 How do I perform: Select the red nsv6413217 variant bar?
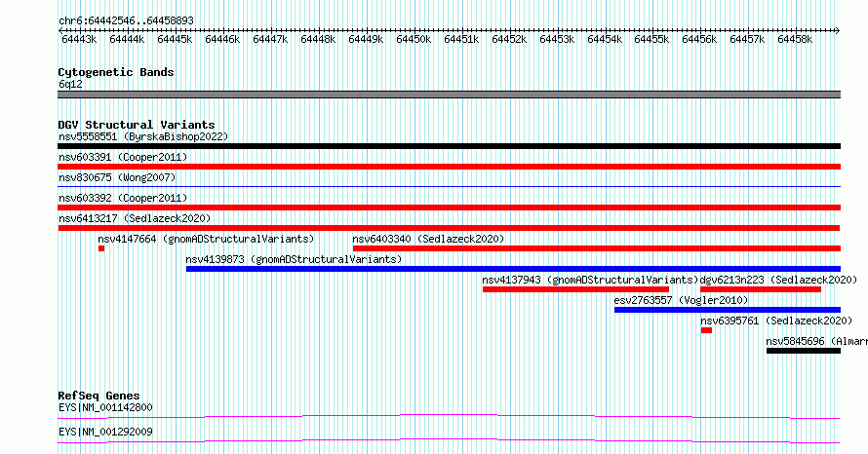click(449, 228)
